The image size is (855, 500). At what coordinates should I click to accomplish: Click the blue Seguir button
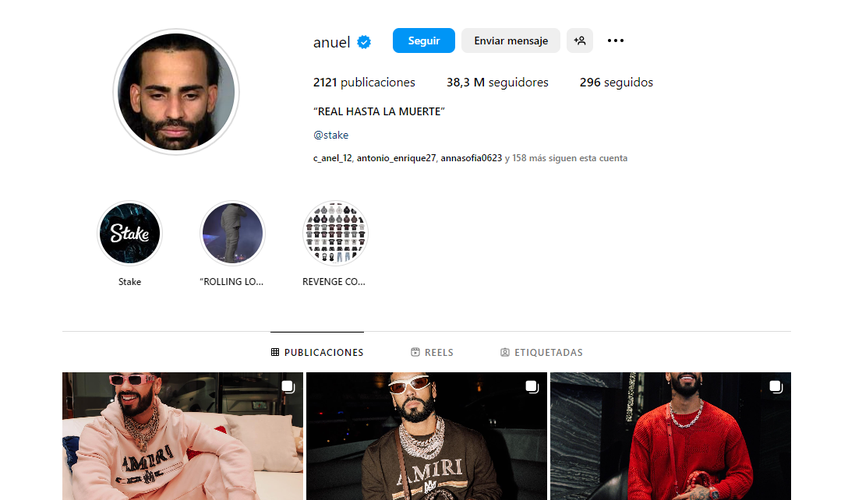[x=424, y=40]
